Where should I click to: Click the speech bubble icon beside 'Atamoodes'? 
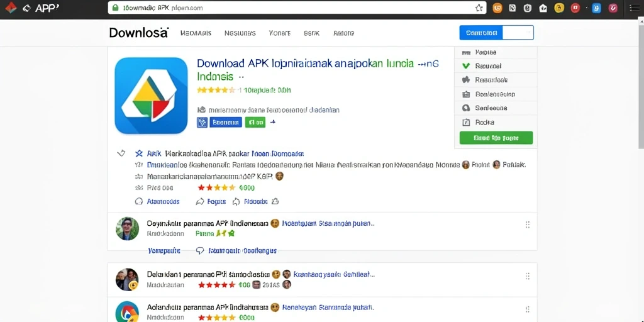138,202
